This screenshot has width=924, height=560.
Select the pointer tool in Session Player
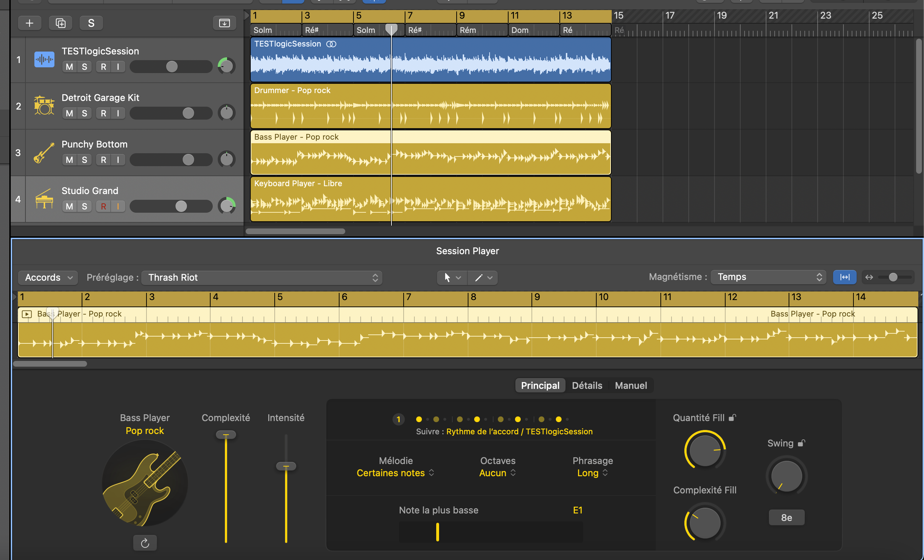click(x=448, y=277)
